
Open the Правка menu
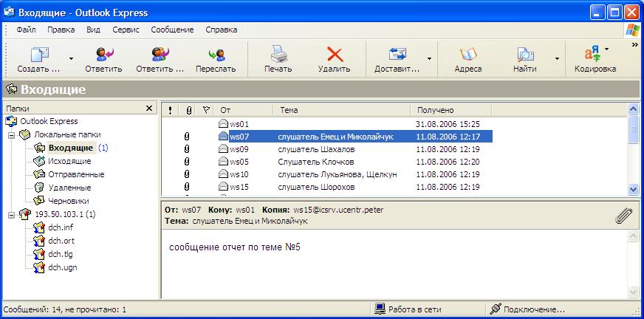click(61, 30)
